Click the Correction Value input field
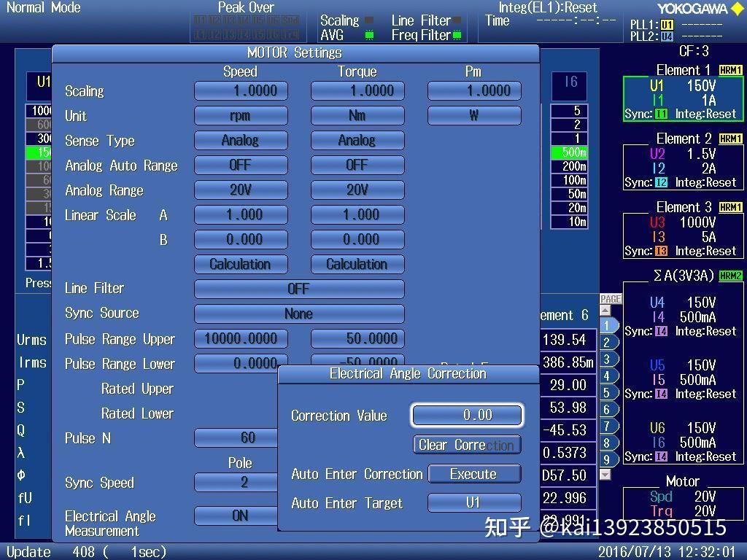This screenshot has height=560, width=747. tap(467, 415)
